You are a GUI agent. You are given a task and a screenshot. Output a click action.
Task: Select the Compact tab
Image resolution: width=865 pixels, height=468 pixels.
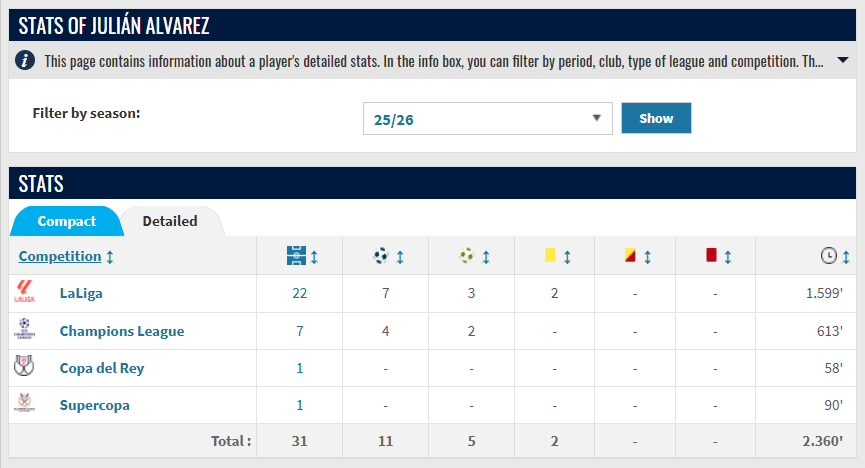(67, 221)
